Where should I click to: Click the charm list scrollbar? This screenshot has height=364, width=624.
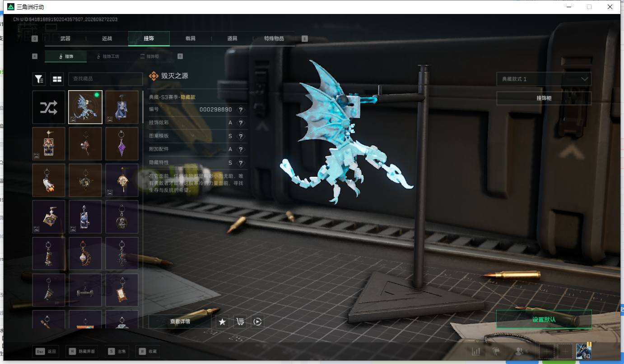[144, 106]
